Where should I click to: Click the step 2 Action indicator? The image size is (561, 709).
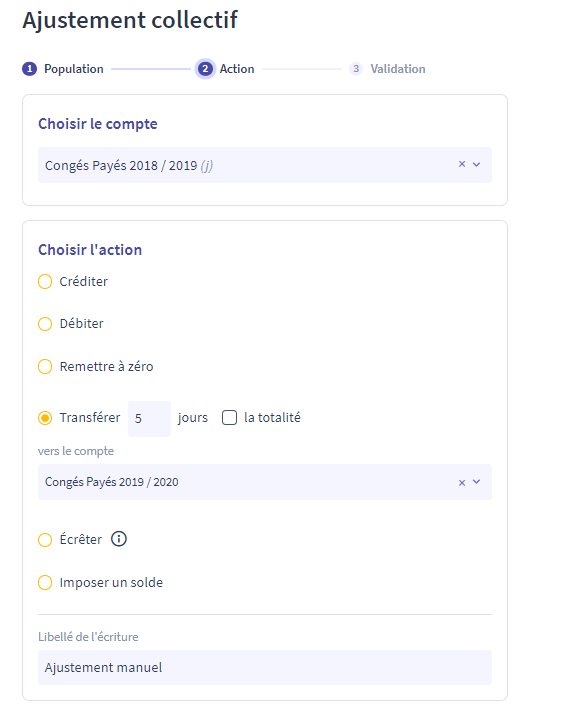click(205, 69)
